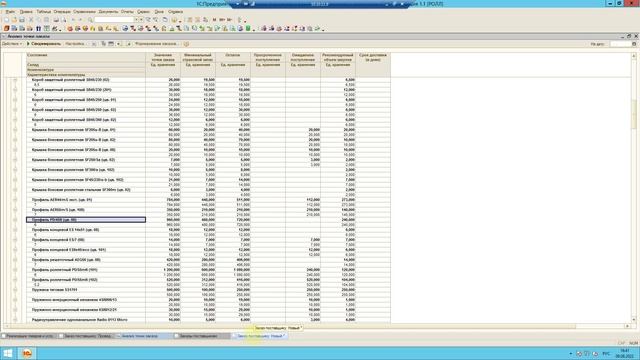Click the Print preview toolbar icon

click(x=64, y=20)
